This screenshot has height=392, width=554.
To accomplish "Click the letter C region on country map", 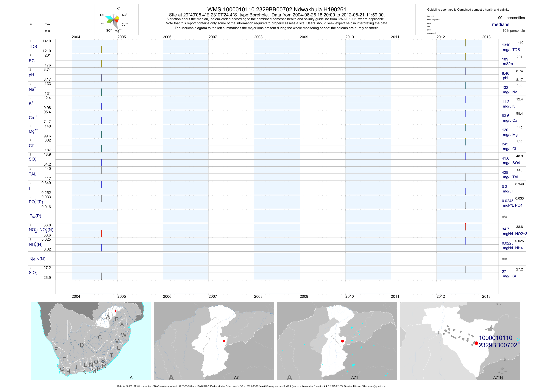I will [100, 337].
